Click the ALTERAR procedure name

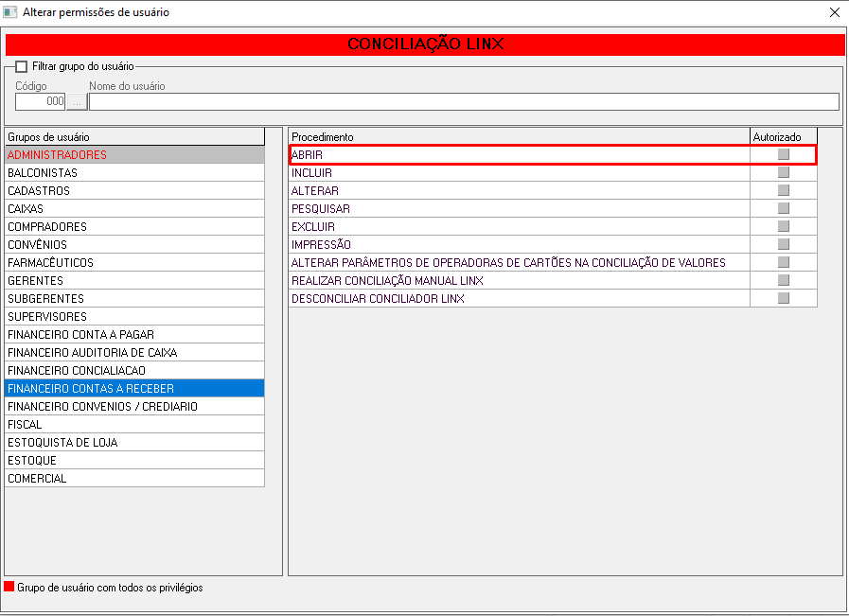(x=315, y=190)
